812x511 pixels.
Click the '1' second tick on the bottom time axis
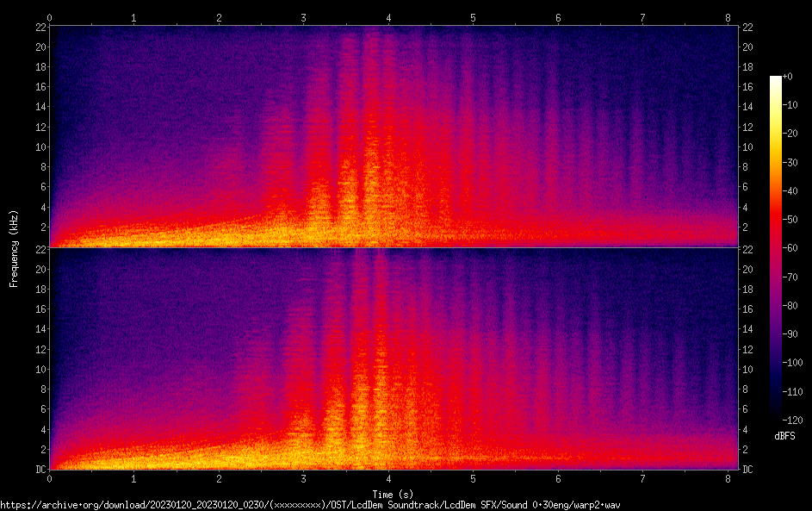pos(134,478)
